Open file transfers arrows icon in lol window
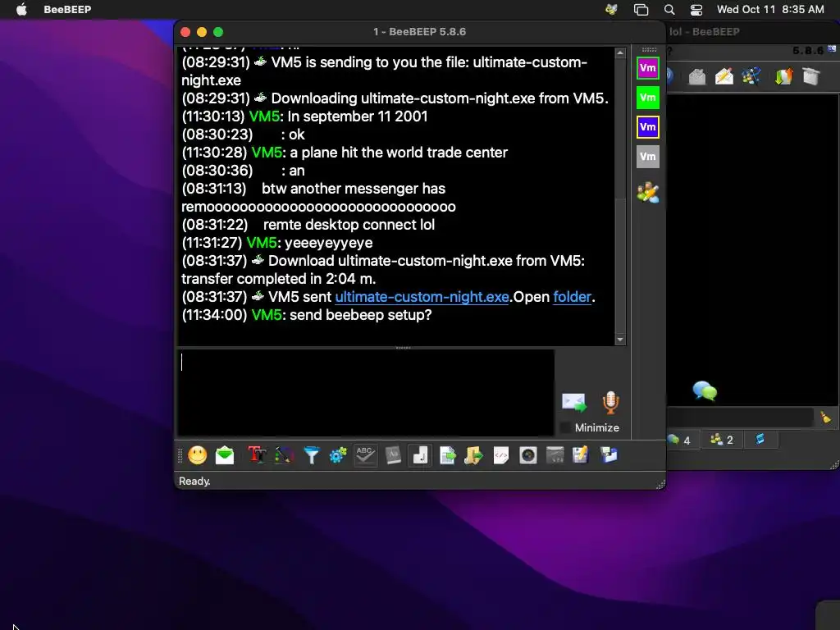The image size is (840, 630). (x=783, y=76)
